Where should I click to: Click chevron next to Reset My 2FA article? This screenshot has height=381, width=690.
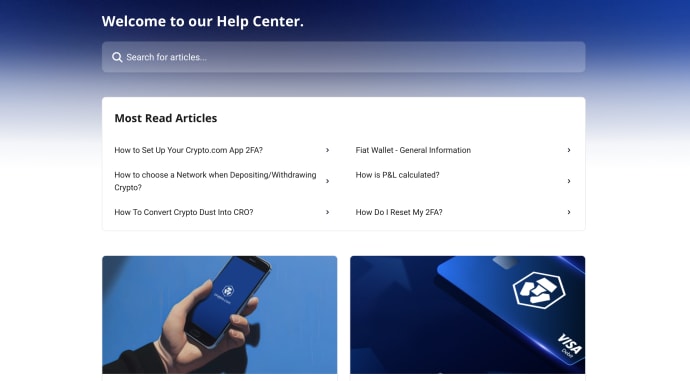(x=569, y=212)
